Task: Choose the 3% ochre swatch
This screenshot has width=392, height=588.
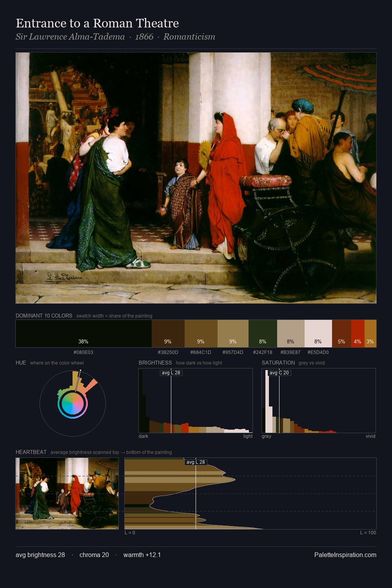Action: coord(370,334)
